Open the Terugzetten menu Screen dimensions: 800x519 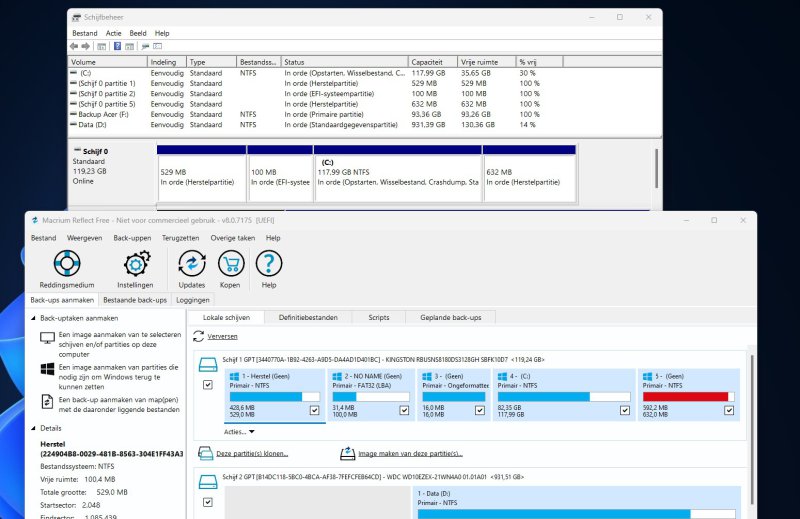point(180,238)
